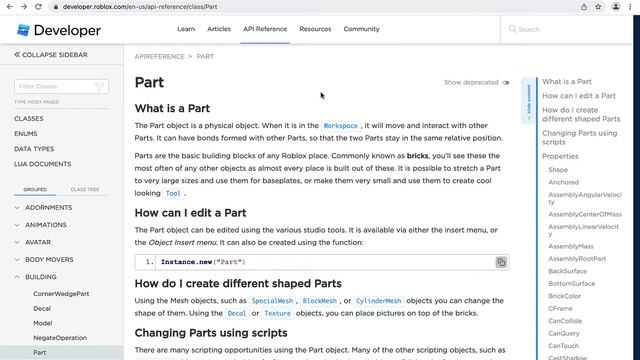
Task: Jump to the Anchored property
Action: pos(563,182)
